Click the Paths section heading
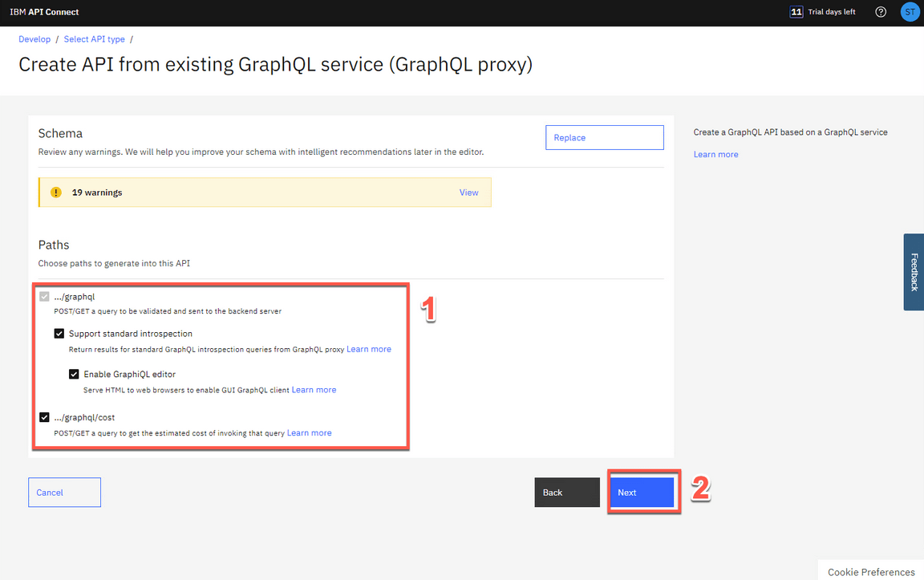The width and height of the screenshot is (924, 580). coord(54,245)
